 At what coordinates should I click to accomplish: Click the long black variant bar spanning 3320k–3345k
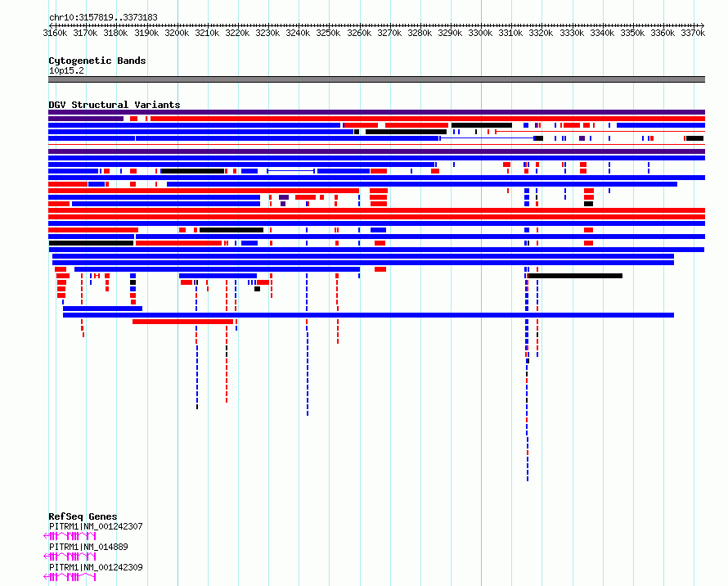tap(575, 276)
